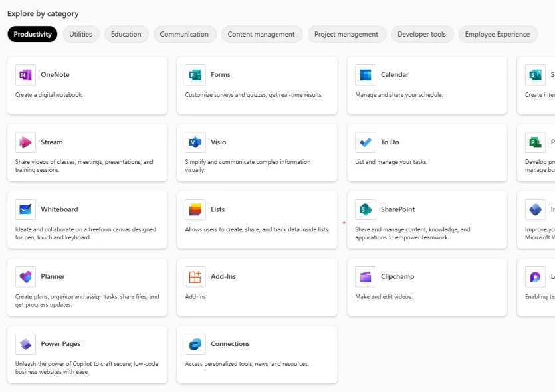
Task: Open the OneNote app icon
Action: [25, 74]
